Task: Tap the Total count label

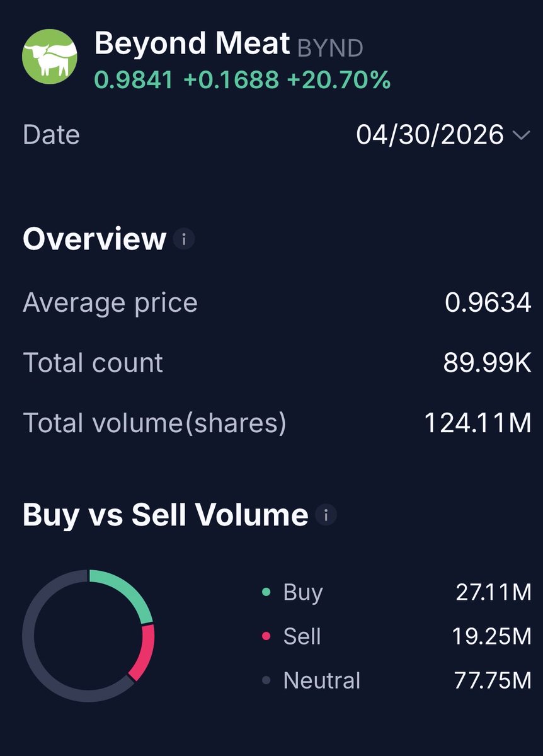Action: pyautogui.click(x=93, y=363)
